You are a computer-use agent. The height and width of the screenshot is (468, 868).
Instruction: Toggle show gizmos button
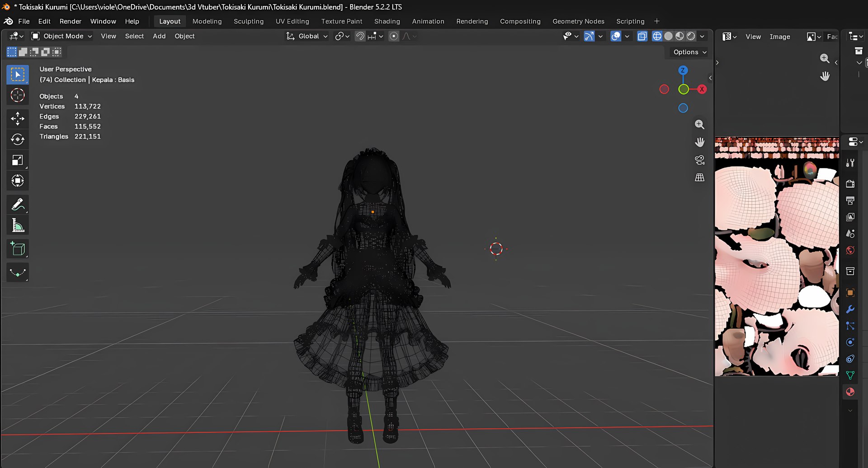coord(589,36)
